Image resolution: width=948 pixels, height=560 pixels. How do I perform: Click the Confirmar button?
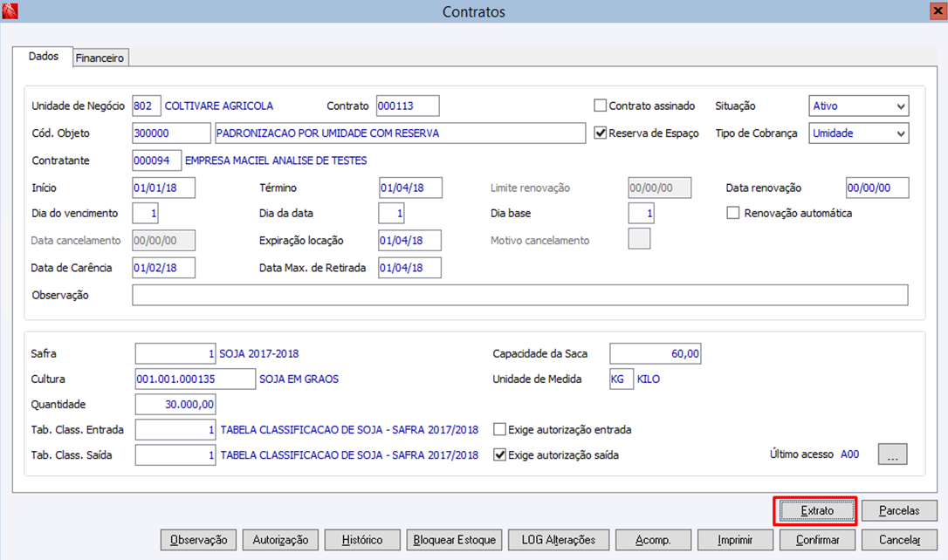(817, 540)
